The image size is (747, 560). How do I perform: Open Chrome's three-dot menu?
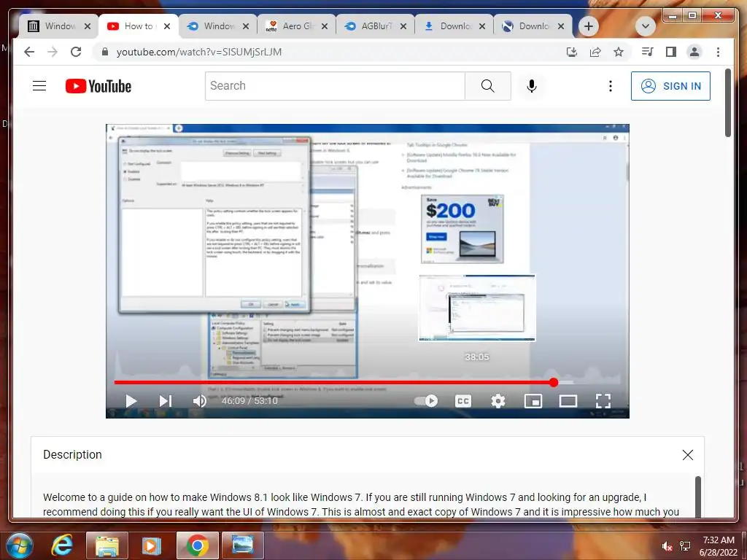(718, 52)
